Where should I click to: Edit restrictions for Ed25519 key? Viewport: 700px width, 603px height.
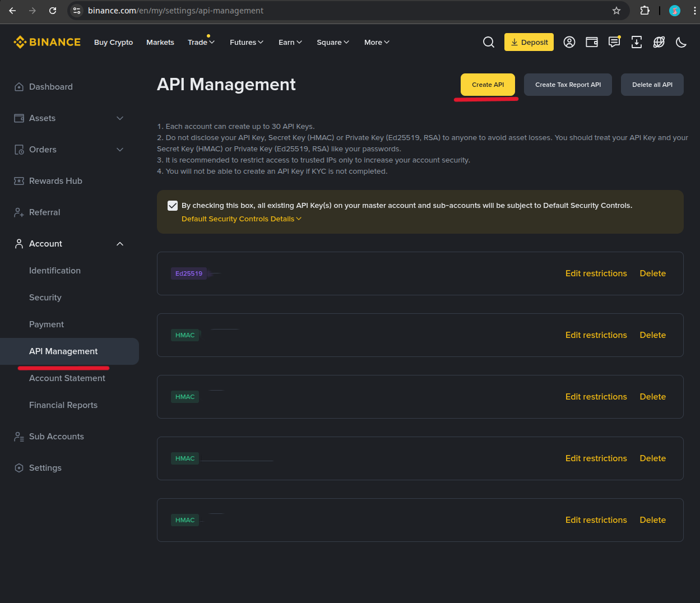pos(596,273)
